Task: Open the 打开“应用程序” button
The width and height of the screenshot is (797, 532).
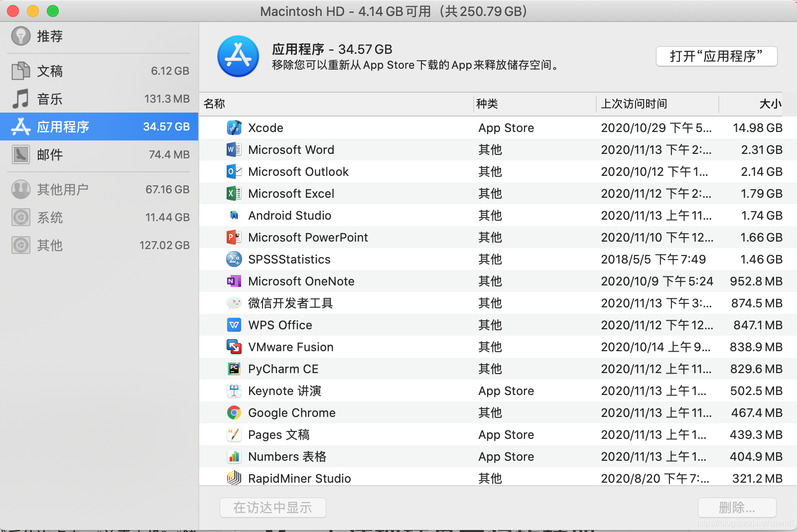Action: [716, 56]
